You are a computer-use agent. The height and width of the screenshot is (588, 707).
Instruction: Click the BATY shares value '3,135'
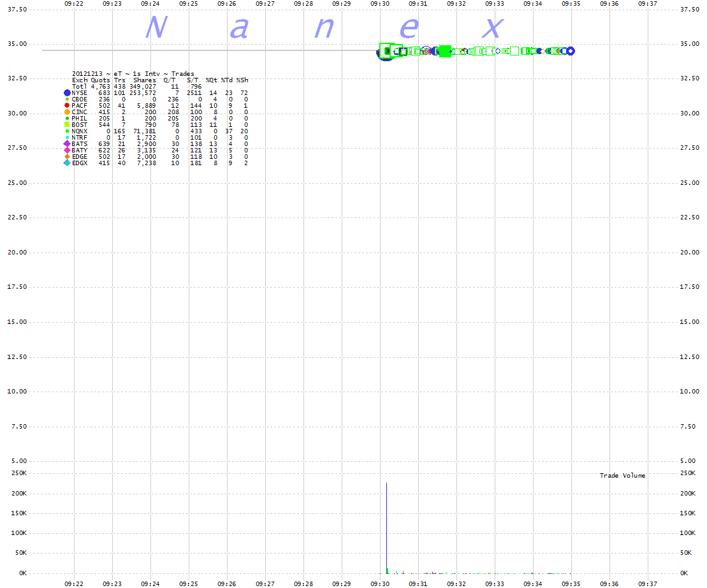147,150
